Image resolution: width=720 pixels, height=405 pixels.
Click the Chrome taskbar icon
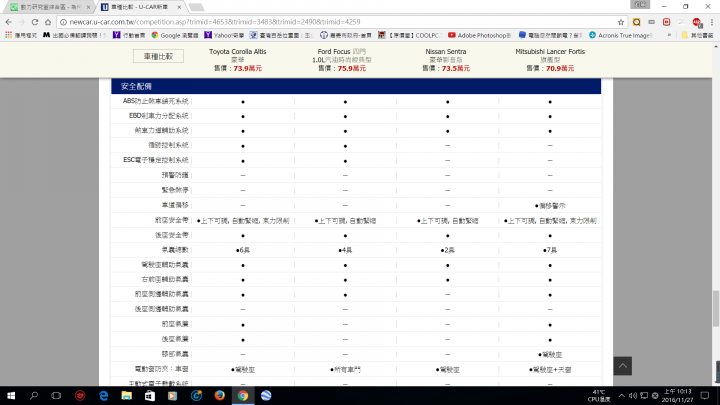coord(242,395)
